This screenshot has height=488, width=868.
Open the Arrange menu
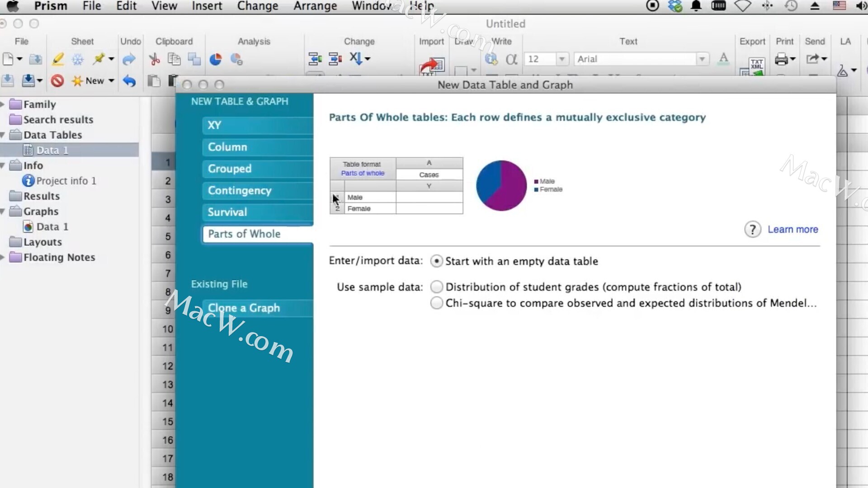(x=315, y=6)
